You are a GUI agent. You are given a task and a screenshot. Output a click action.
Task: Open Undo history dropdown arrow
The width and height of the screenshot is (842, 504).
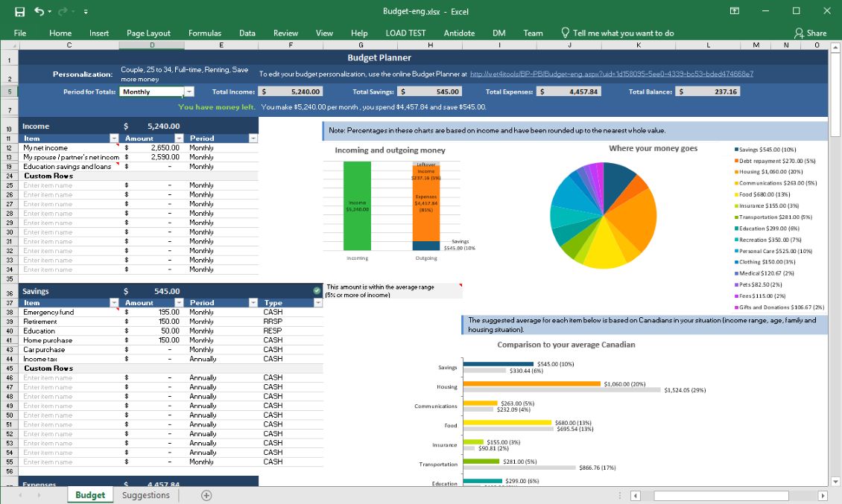pos(49,11)
